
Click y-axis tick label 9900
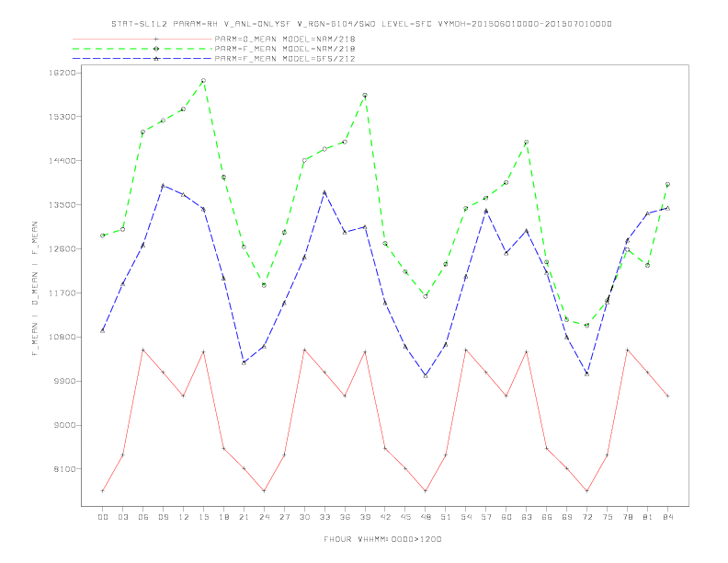click(65, 382)
